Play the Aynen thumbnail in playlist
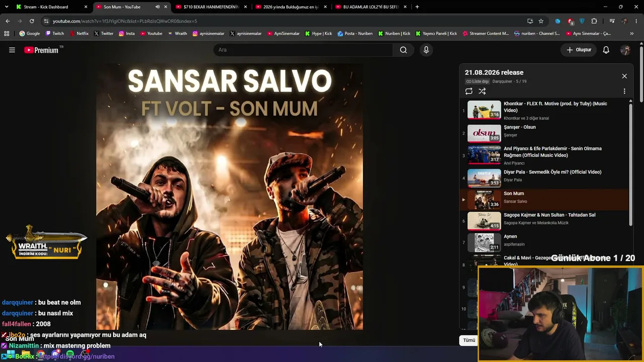 484,242
